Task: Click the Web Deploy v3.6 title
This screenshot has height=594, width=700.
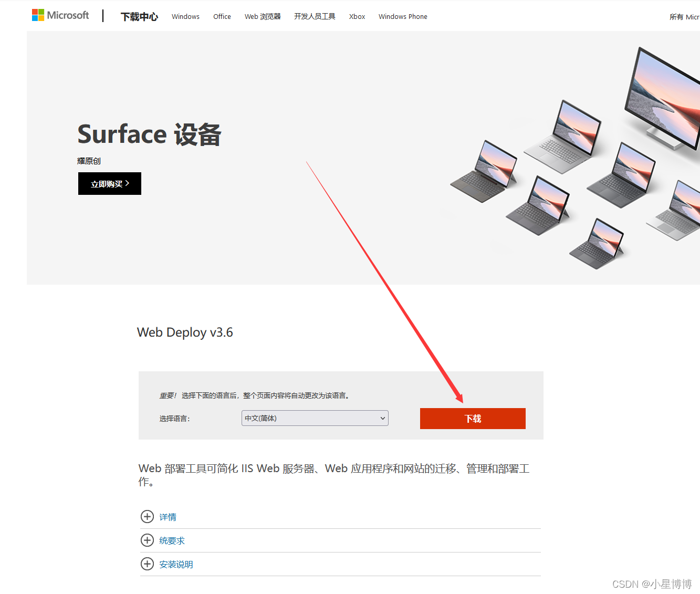Action: click(185, 332)
